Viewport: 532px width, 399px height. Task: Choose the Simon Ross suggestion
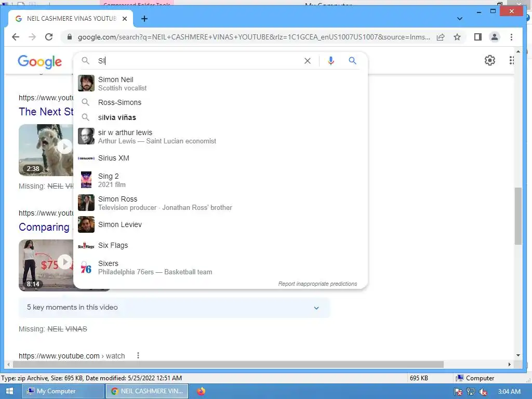[220, 203]
